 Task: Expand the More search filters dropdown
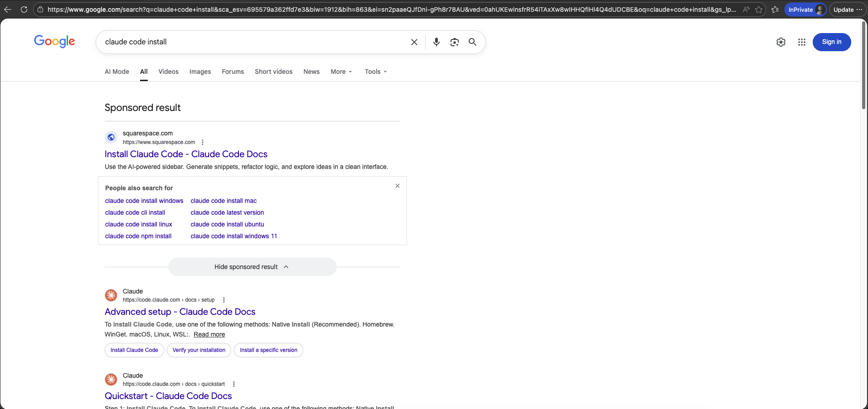(341, 72)
